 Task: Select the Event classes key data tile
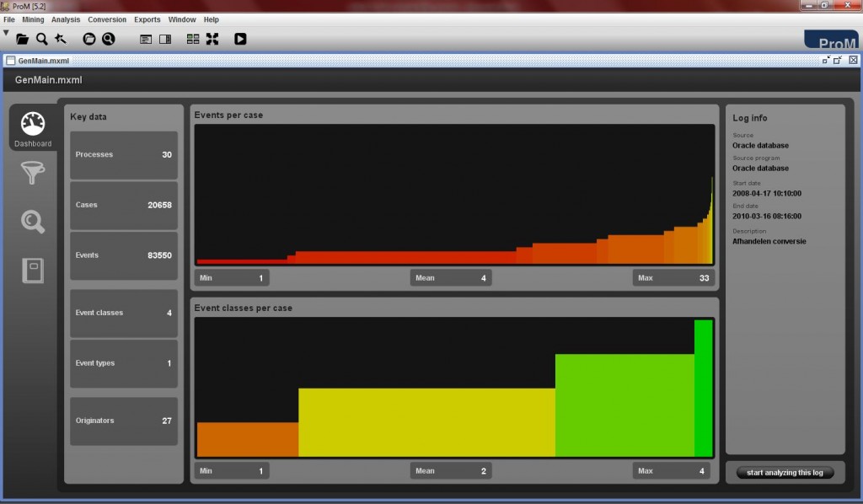(124, 313)
